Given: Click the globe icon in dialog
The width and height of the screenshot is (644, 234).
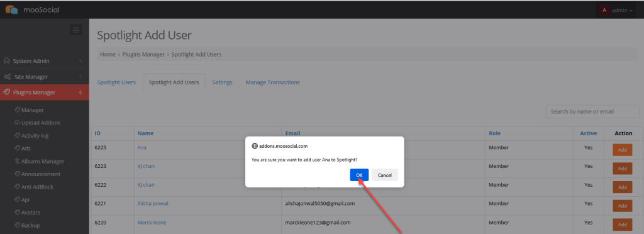Looking at the screenshot, I should (x=254, y=146).
